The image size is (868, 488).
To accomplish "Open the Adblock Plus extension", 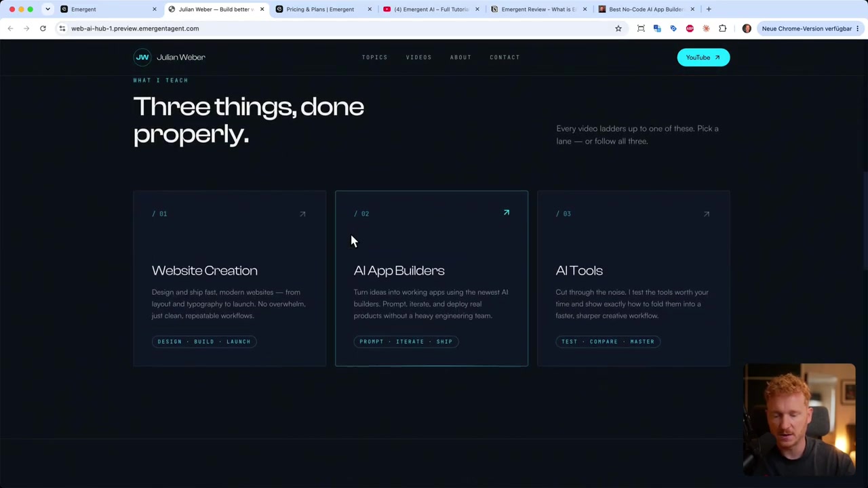I will click(x=690, y=28).
